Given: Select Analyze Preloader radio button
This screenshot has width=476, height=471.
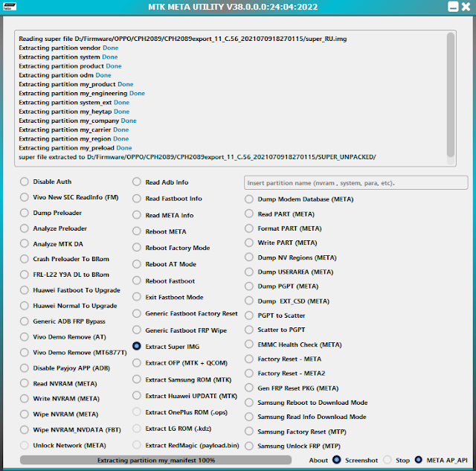Looking at the screenshot, I should click(25, 228).
